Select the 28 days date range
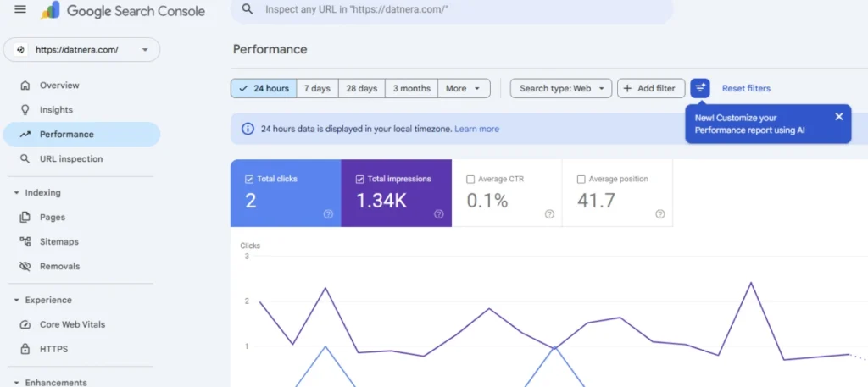Image resolution: width=868 pixels, height=387 pixels. pos(361,88)
